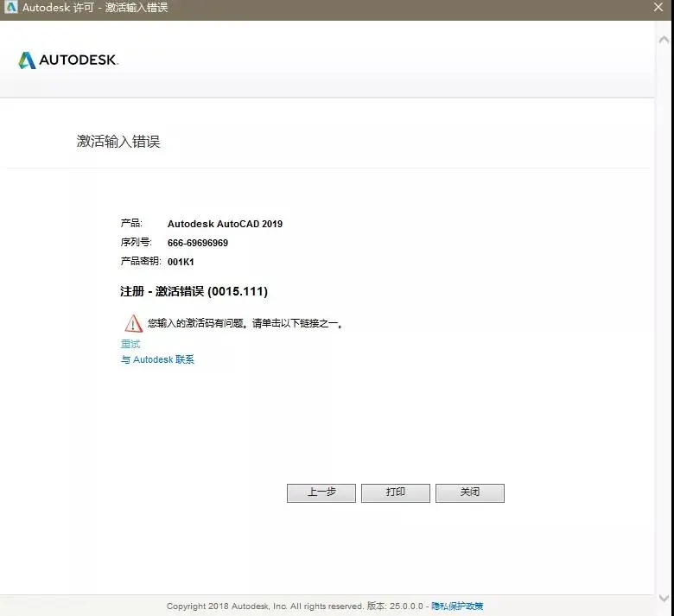Open the 与 Autodesk 联系 link
The height and width of the screenshot is (616, 674).
pos(157,359)
